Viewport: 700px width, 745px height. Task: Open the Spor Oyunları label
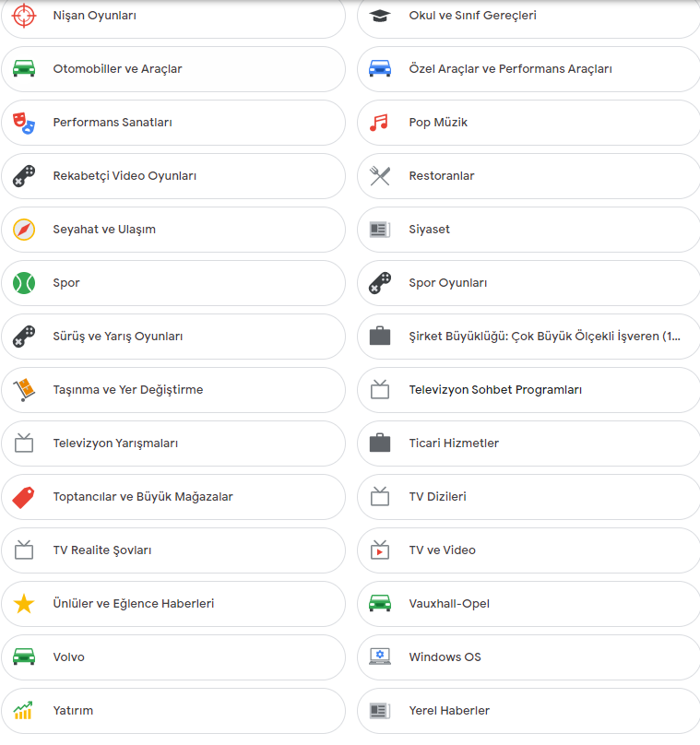coord(447,283)
